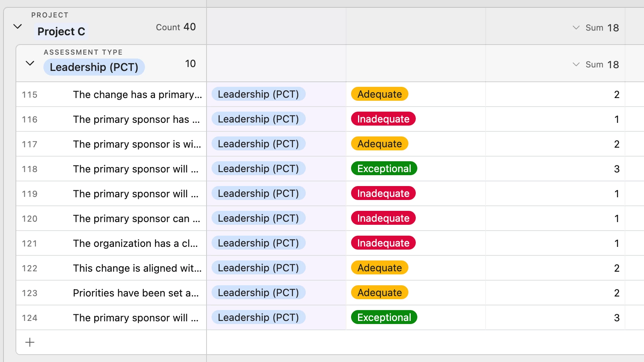Viewport: 644px width, 362px height.
Task: Open record 119 'The primary sponsor will ...'
Action: [136, 194]
